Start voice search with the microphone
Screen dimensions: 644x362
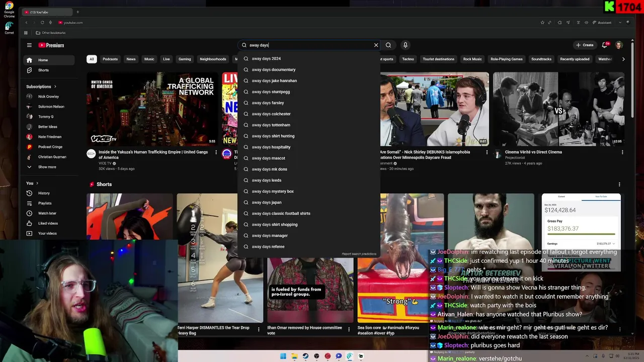(x=405, y=45)
